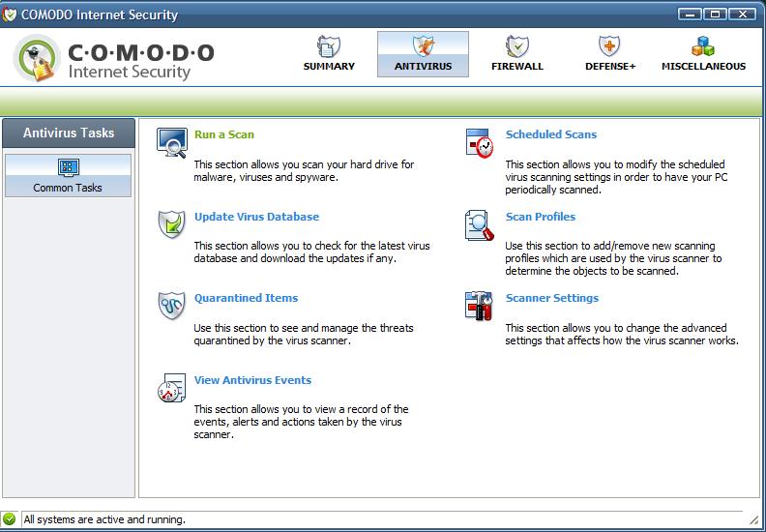Switch to the DEFENSE+ tab label
The height and width of the screenshot is (532, 766).
pyautogui.click(x=610, y=67)
